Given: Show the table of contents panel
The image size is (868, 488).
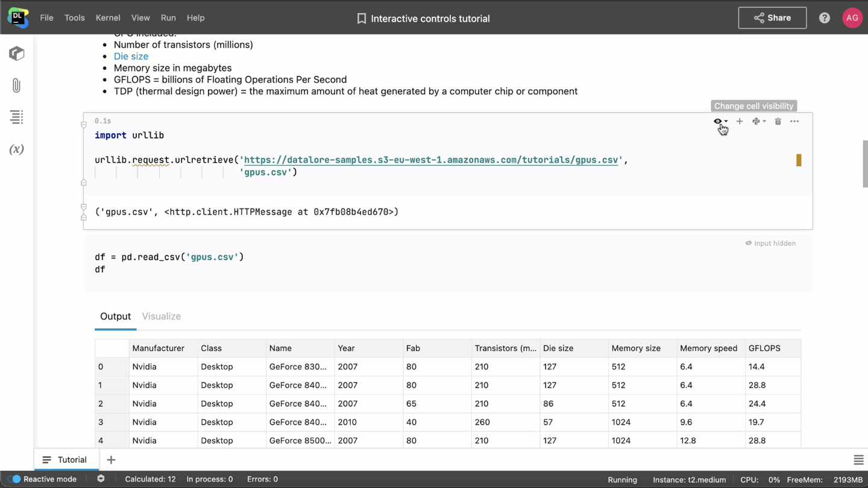Looking at the screenshot, I should (17, 117).
